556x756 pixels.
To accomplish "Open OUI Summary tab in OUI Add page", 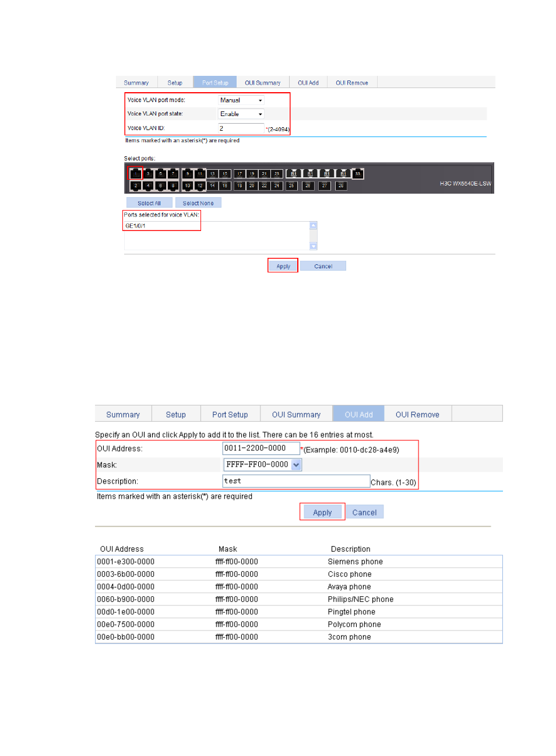I will [296, 414].
